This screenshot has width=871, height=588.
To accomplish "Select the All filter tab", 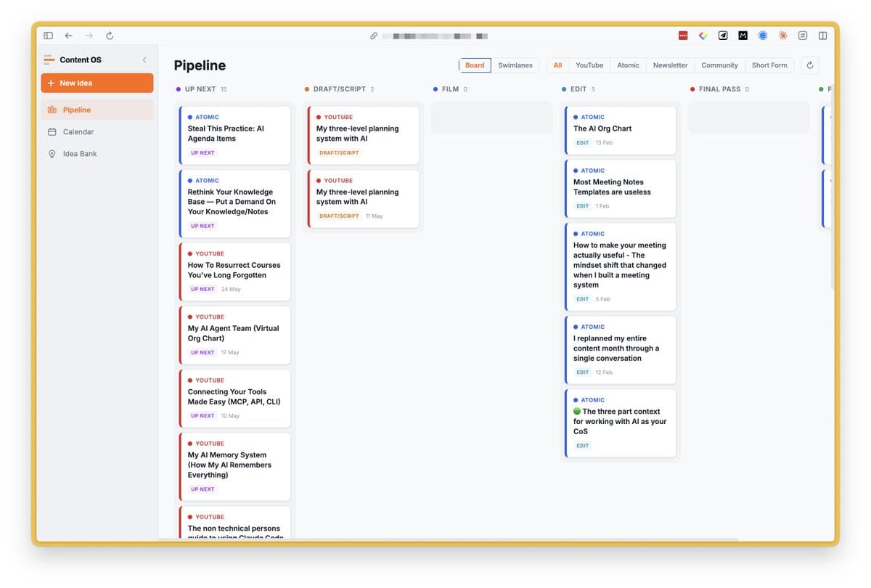I will [557, 65].
